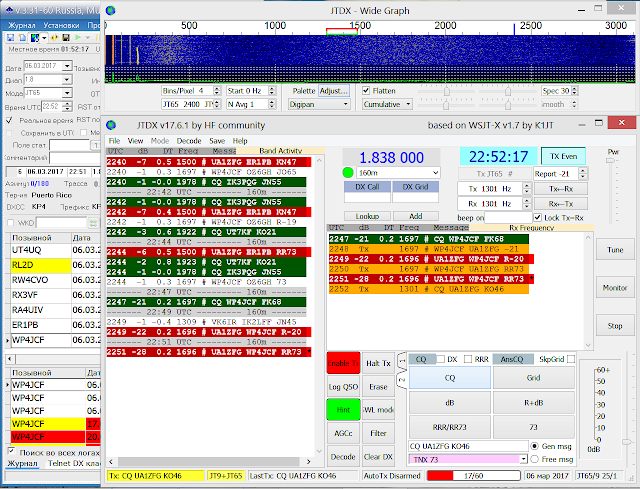Switch to message tab 1 beside the CQ buttons
640x489 pixels.
tap(402, 360)
